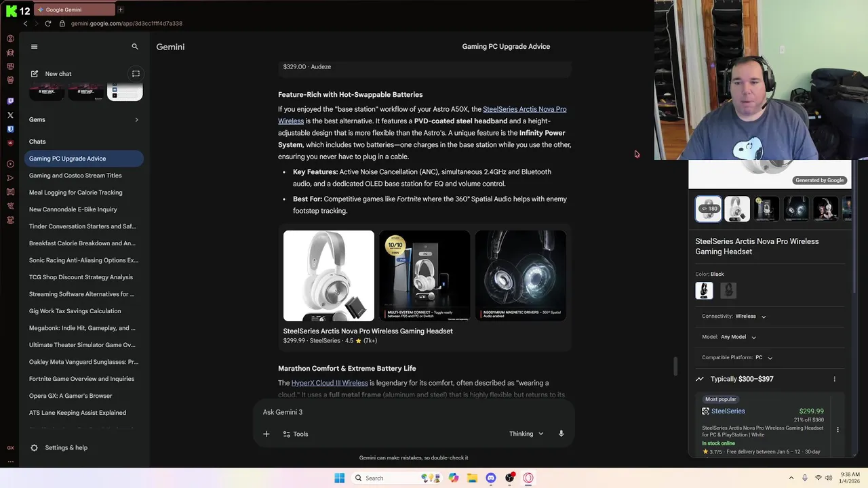Open X (Twitter) in Opera sidebar
Image resolution: width=868 pixels, height=488 pixels.
tap(10, 115)
